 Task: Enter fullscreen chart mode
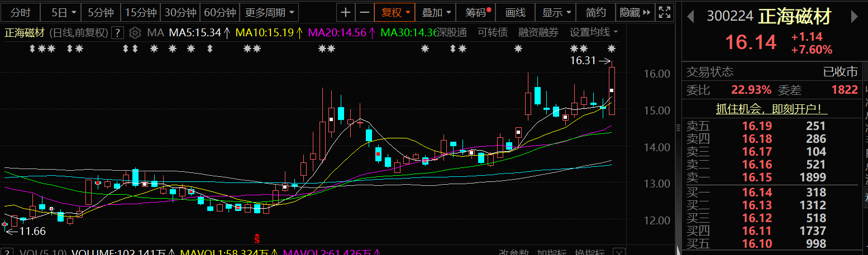coord(664,12)
